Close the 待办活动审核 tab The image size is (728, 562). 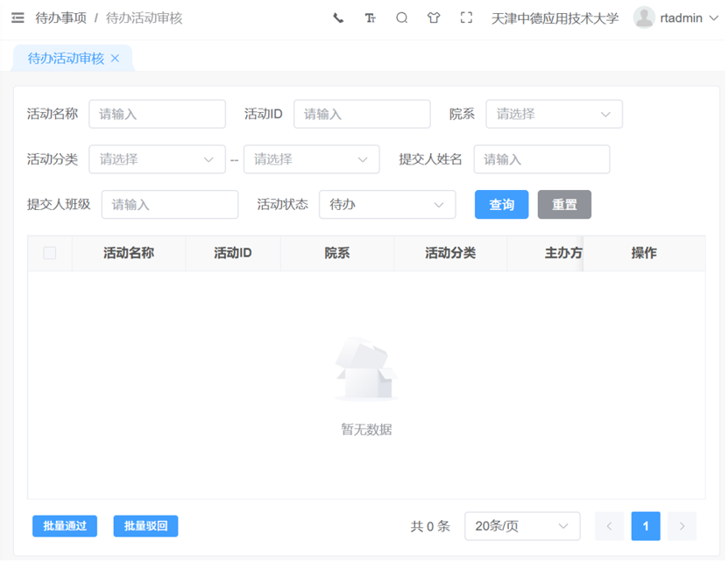(116, 59)
